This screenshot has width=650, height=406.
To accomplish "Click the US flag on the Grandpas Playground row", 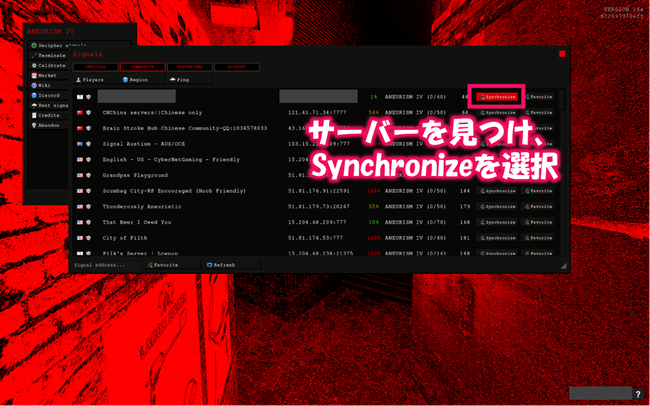I will coord(80,175).
